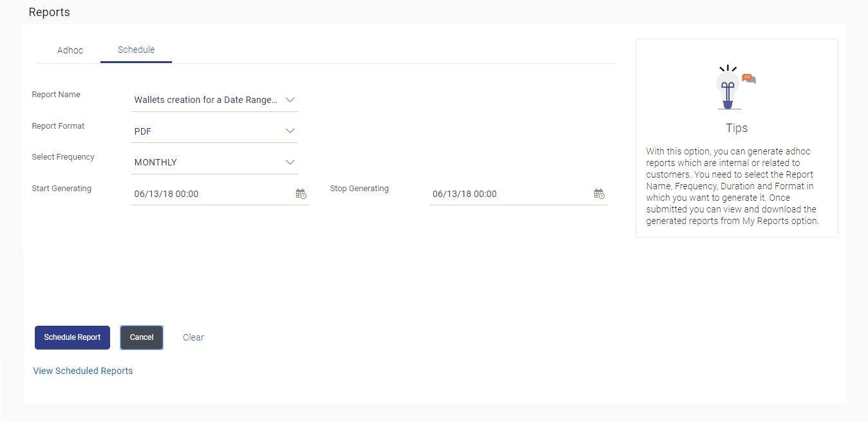Click the Cancel button
Image resolution: width=868 pixels, height=421 pixels.
click(x=142, y=337)
